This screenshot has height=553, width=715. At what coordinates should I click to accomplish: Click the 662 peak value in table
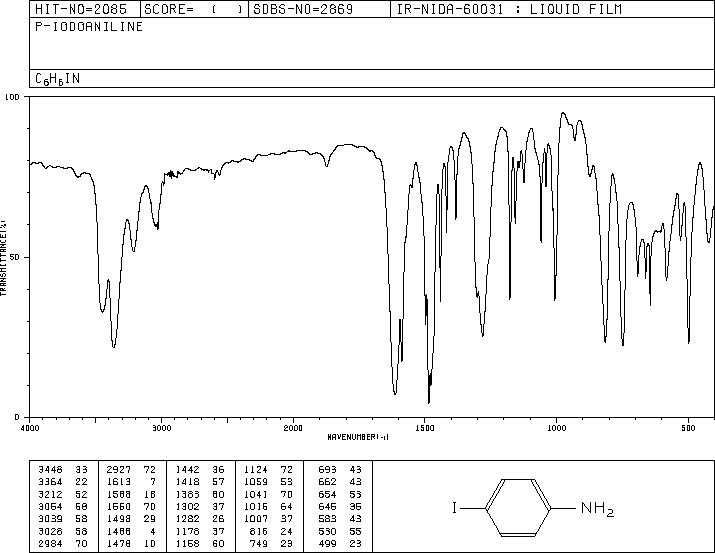(x=327, y=482)
